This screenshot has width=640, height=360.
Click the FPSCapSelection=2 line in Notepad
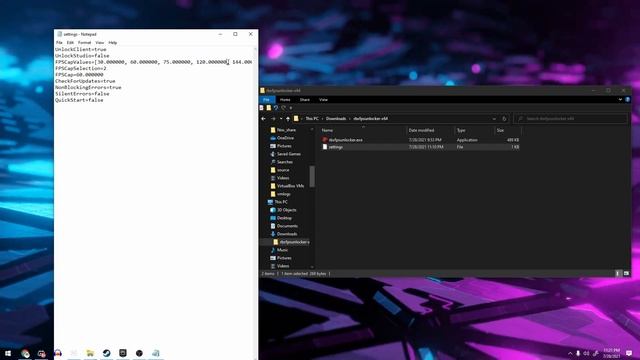pyautogui.click(x=81, y=68)
